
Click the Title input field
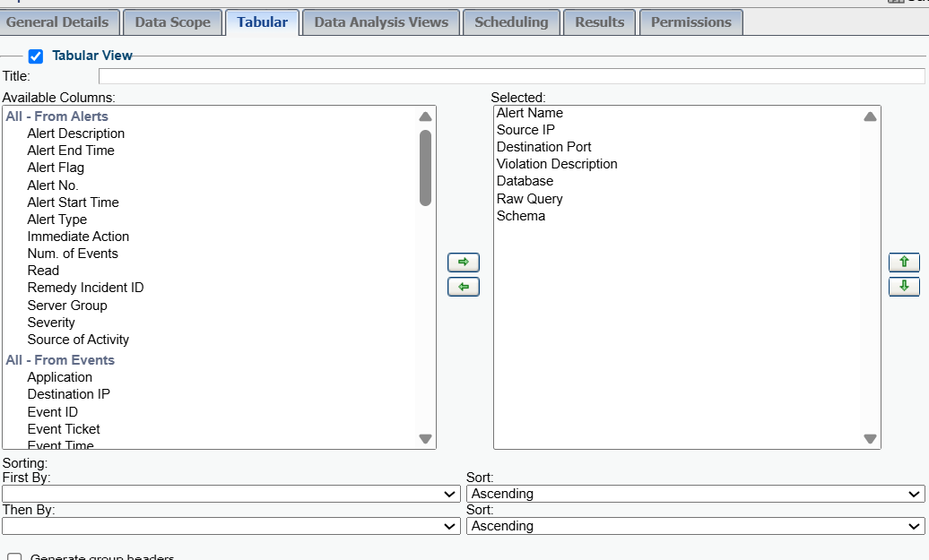pyautogui.click(x=511, y=76)
